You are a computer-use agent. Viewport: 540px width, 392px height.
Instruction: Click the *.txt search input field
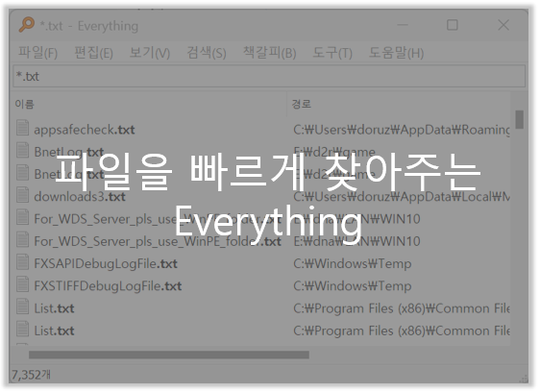point(269,76)
